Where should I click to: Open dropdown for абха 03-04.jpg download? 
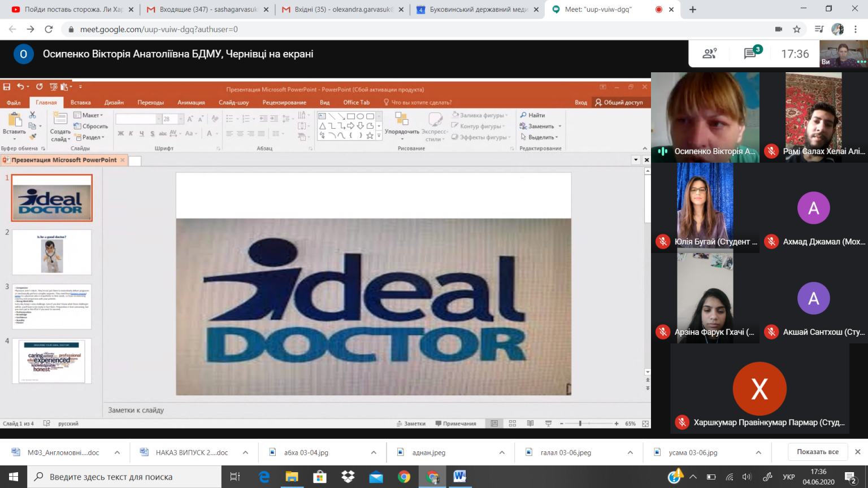tap(374, 452)
